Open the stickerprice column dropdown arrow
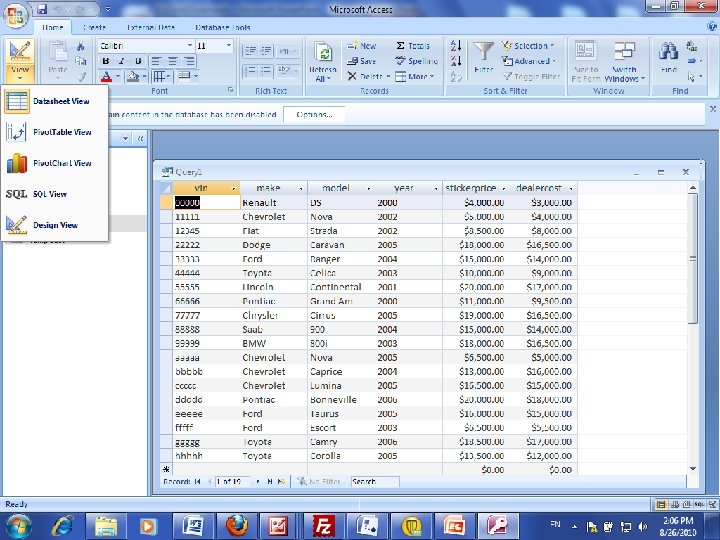The height and width of the screenshot is (540, 720). point(504,188)
